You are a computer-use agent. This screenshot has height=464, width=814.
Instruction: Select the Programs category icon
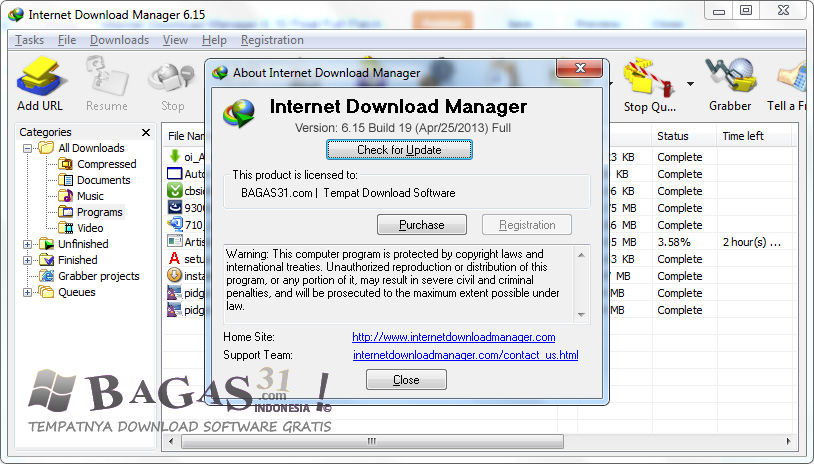pos(65,212)
